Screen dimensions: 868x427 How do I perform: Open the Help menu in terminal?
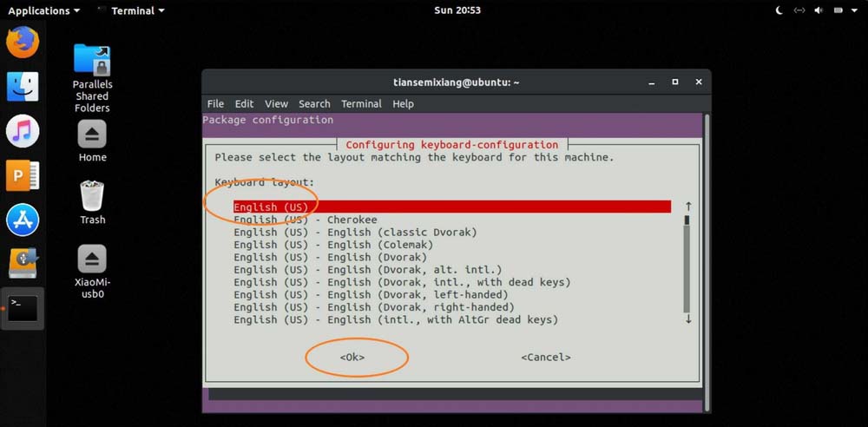coord(403,103)
